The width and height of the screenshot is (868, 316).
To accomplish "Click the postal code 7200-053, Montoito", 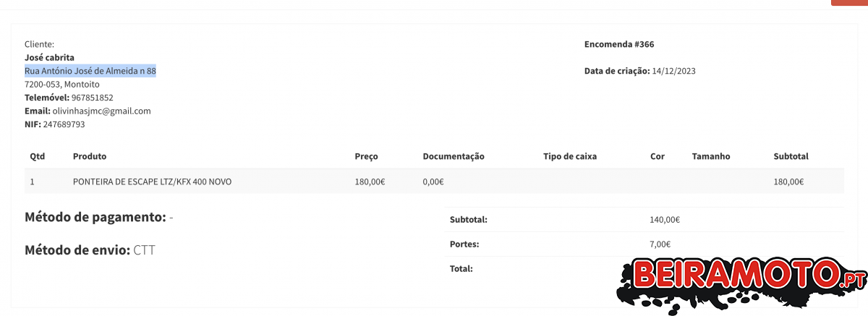I will (x=62, y=85).
